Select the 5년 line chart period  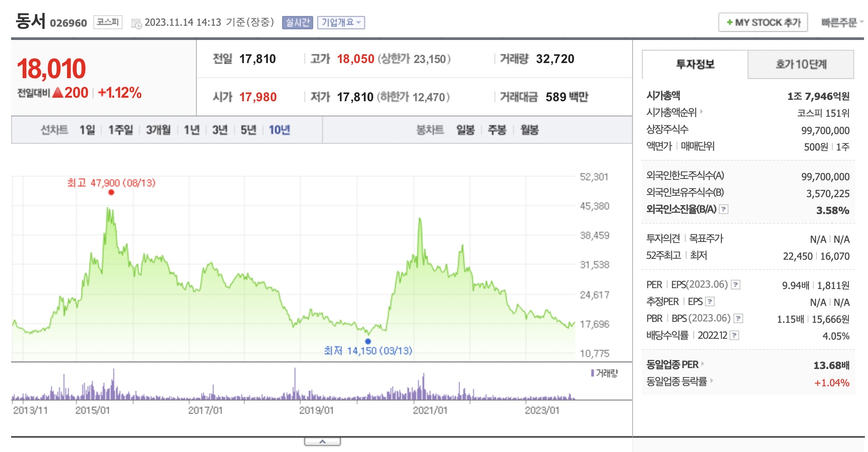(248, 130)
